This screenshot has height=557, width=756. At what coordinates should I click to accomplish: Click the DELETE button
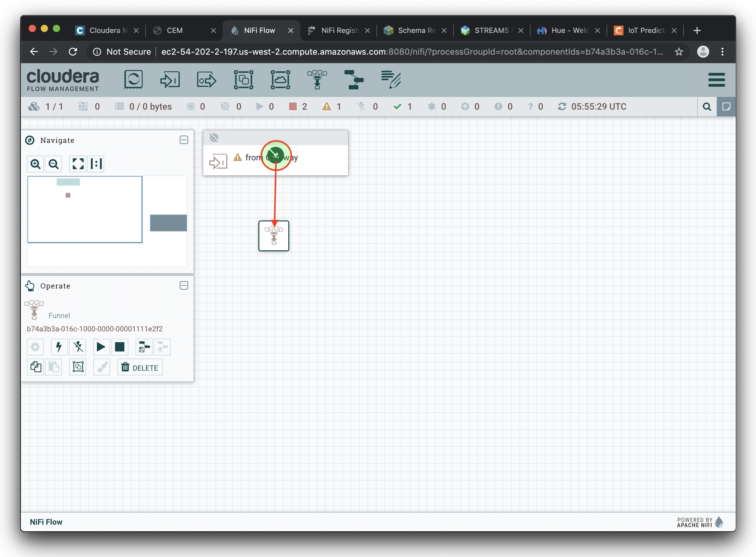point(140,368)
